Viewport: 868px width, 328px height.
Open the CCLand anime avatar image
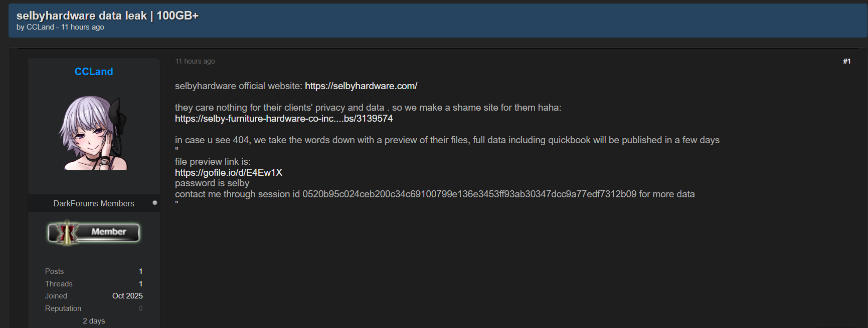(94, 133)
